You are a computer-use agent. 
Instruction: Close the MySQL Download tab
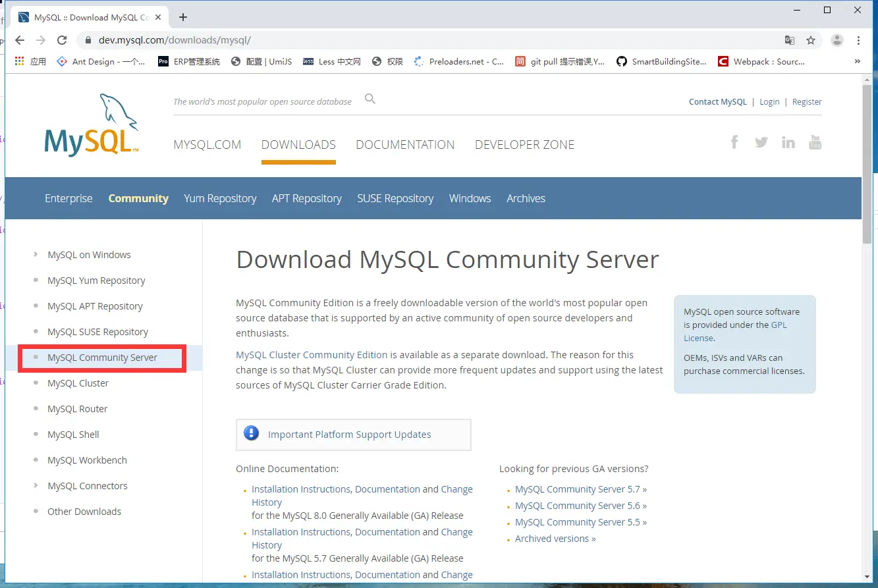pos(159,17)
